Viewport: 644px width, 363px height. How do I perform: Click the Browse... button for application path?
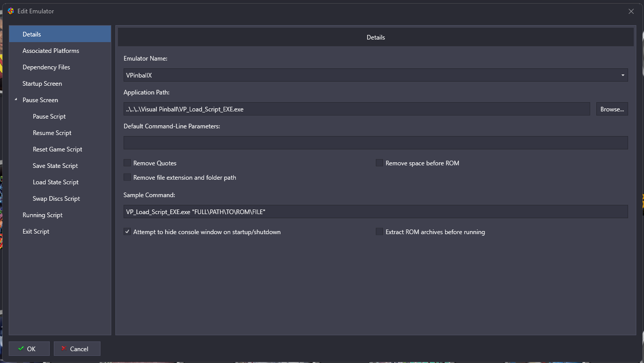point(612,109)
